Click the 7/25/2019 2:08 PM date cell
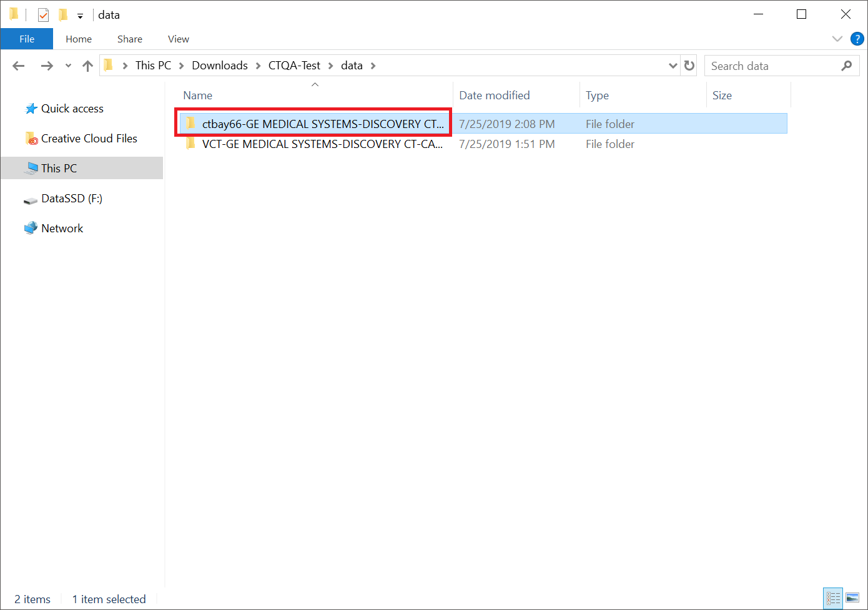This screenshot has width=868, height=610. [x=507, y=124]
